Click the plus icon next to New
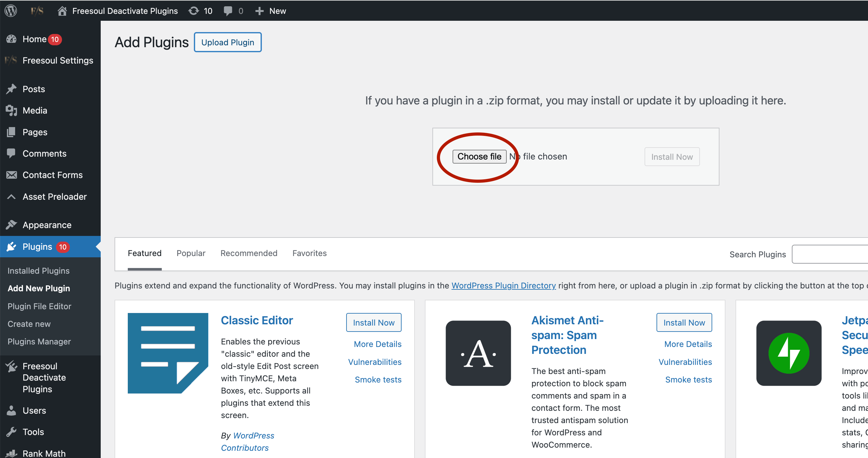The image size is (868, 458). click(259, 11)
